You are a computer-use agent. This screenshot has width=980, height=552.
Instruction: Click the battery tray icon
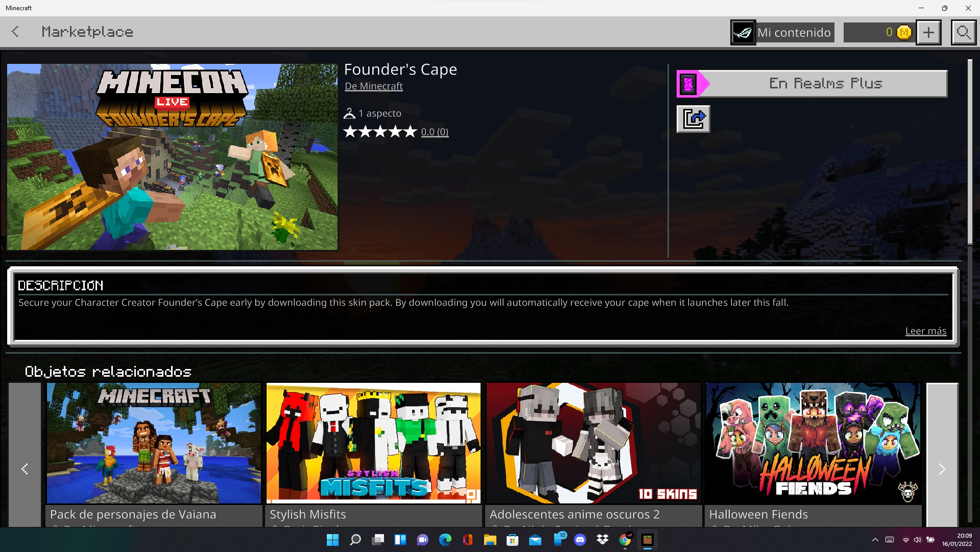930,540
